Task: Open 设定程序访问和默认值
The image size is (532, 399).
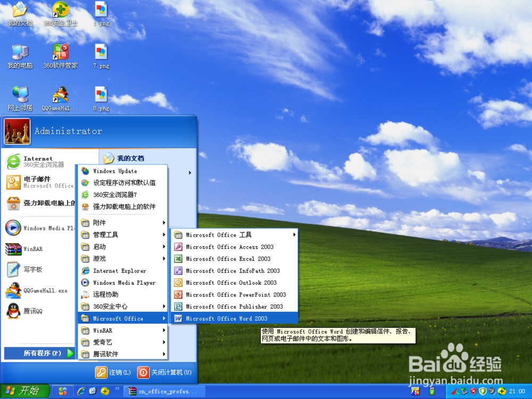Action: point(123,183)
